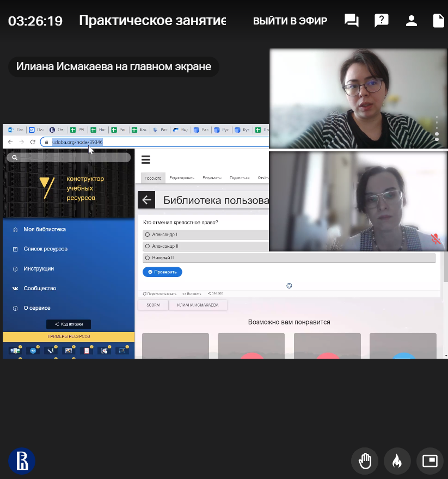Screen dimensions: 448x479
Task: Open the participants person icon
Action: (x=411, y=21)
